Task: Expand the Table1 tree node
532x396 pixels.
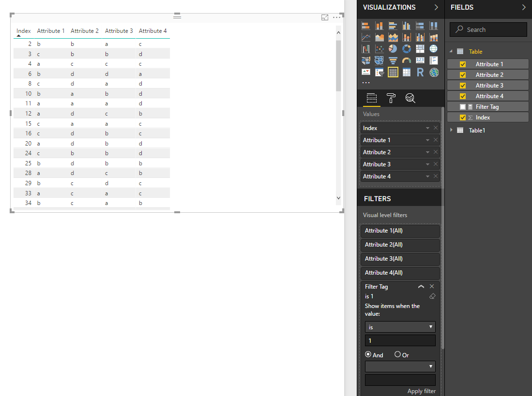Action: (x=451, y=130)
